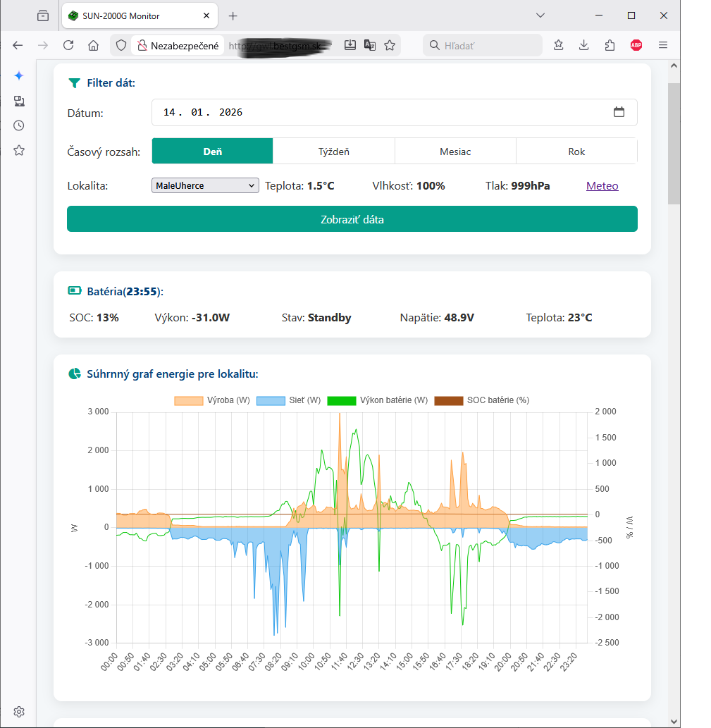
Task: Open the browser home page
Action: tap(93, 45)
